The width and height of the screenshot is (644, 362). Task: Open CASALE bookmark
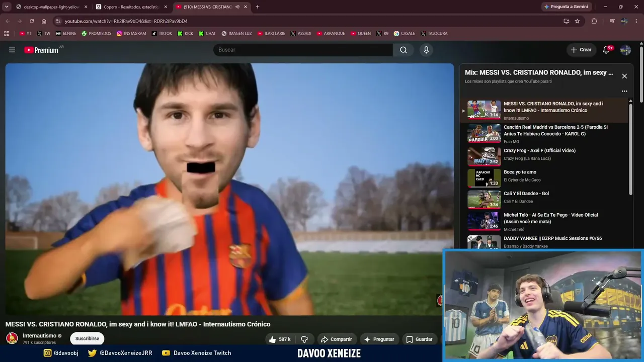point(405,34)
